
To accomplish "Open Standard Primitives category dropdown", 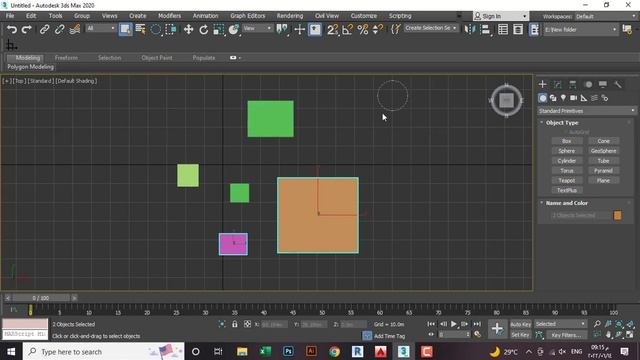I will (x=587, y=111).
